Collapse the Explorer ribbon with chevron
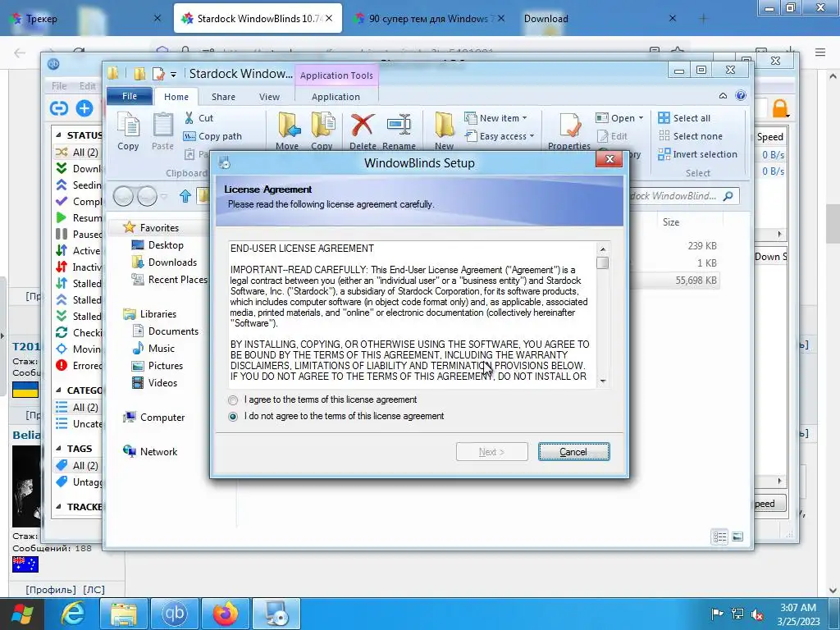This screenshot has width=840, height=630. [723, 96]
